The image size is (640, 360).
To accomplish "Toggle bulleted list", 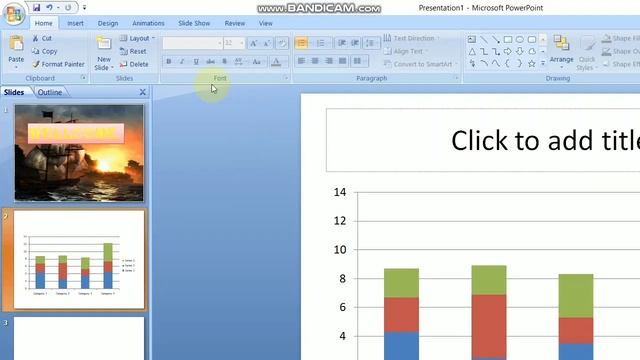I will [301, 43].
